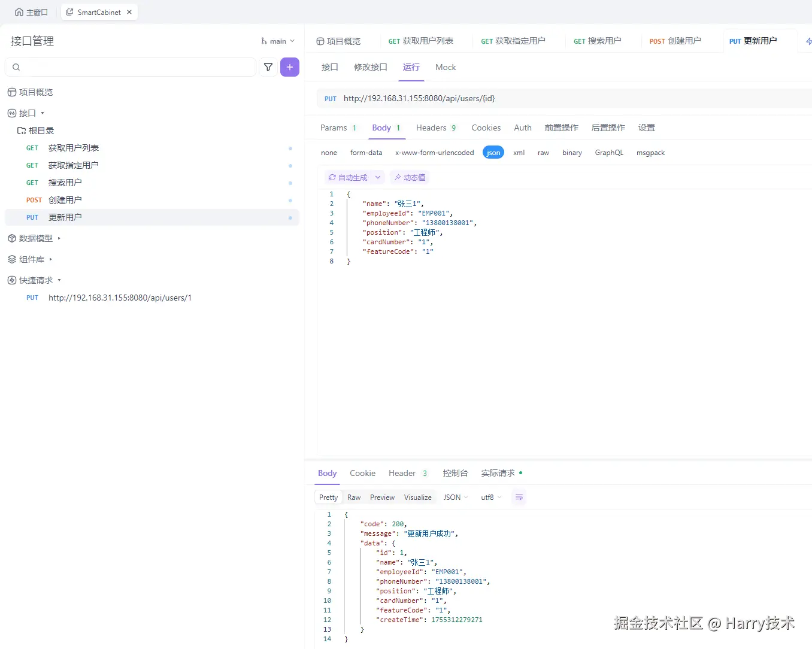
Task: Open the Mock tab
Action: point(446,67)
